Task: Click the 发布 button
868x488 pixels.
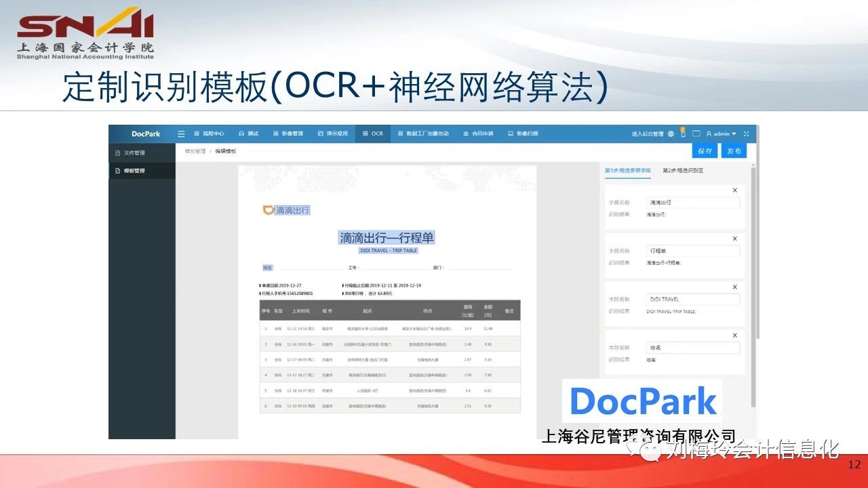Action: tap(734, 151)
